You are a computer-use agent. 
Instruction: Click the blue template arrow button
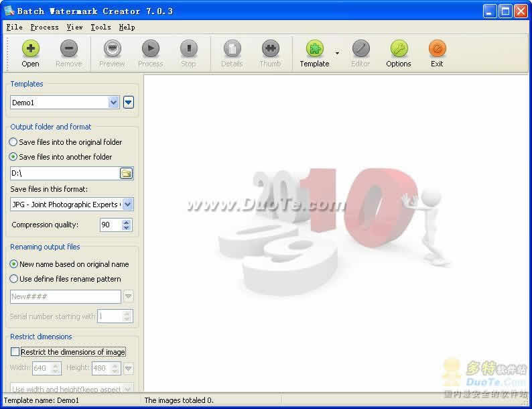(129, 103)
